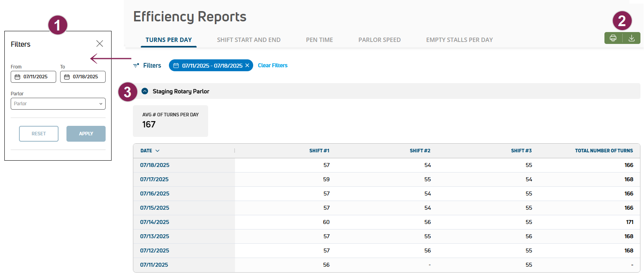This screenshot has height=277, width=644.
Task: Open the Parlor dropdown
Action: 58,104
